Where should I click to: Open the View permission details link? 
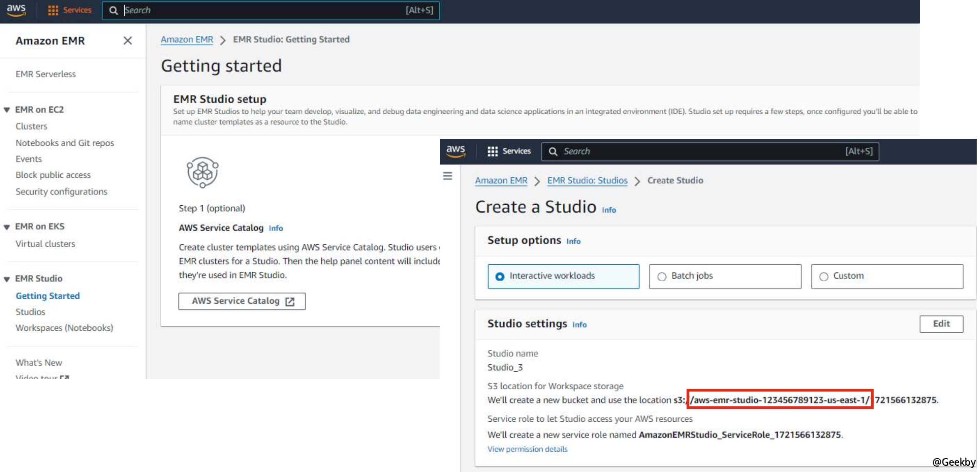(527, 449)
